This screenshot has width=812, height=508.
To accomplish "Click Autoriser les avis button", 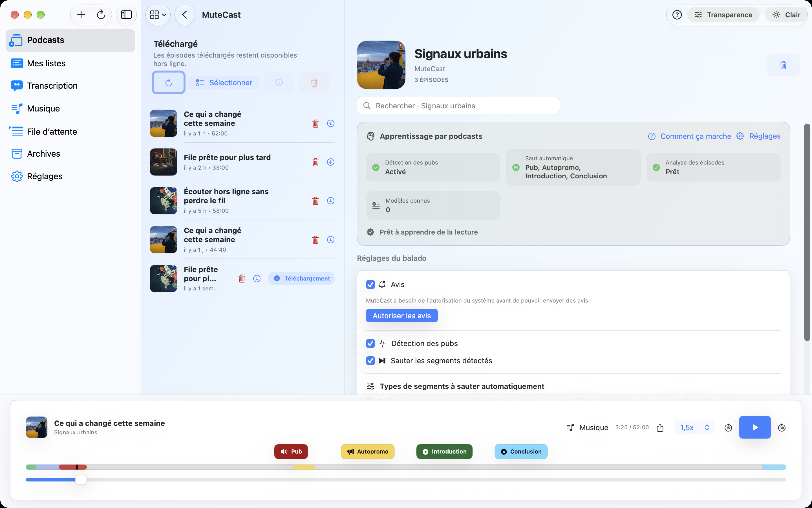I will pyautogui.click(x=402, y=316).
